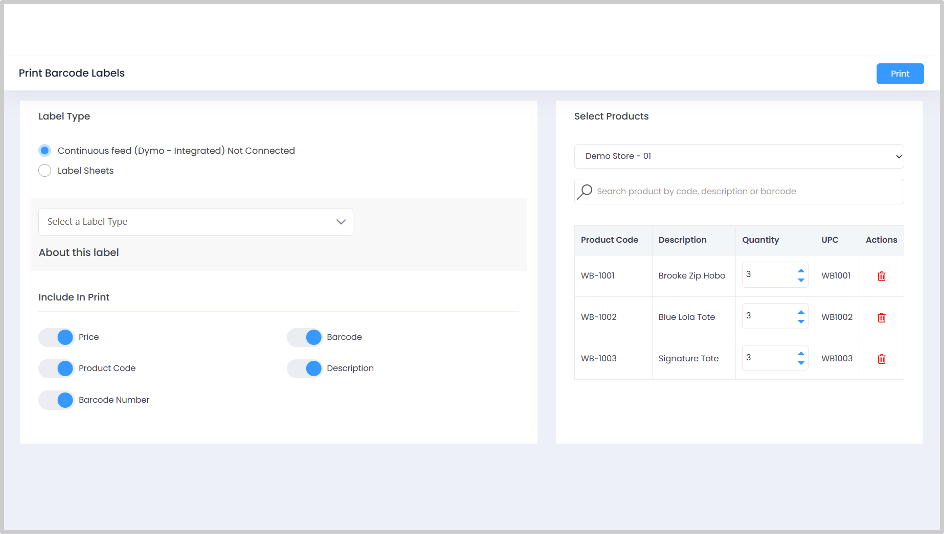The height and width of the screenshot is (534, 944).
Task: Remove Signature Tote using trash icon
Action: pyautogui.click(x=881, y=358)
